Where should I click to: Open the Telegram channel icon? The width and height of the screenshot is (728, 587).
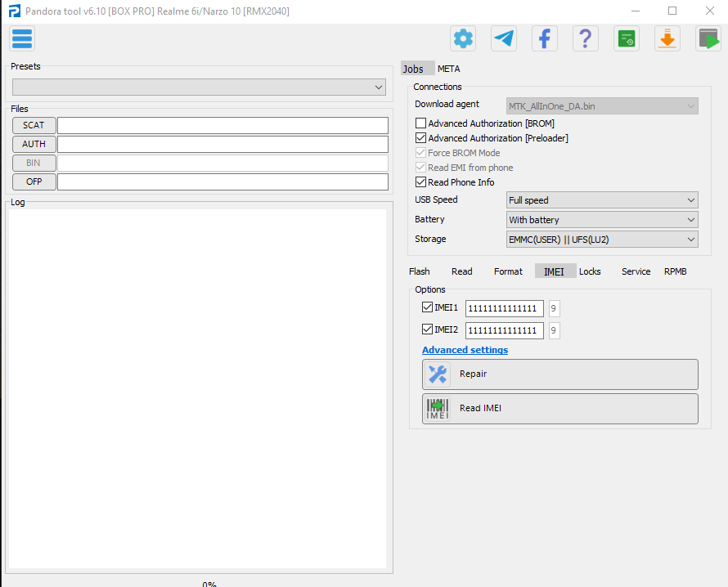(504, 38)
